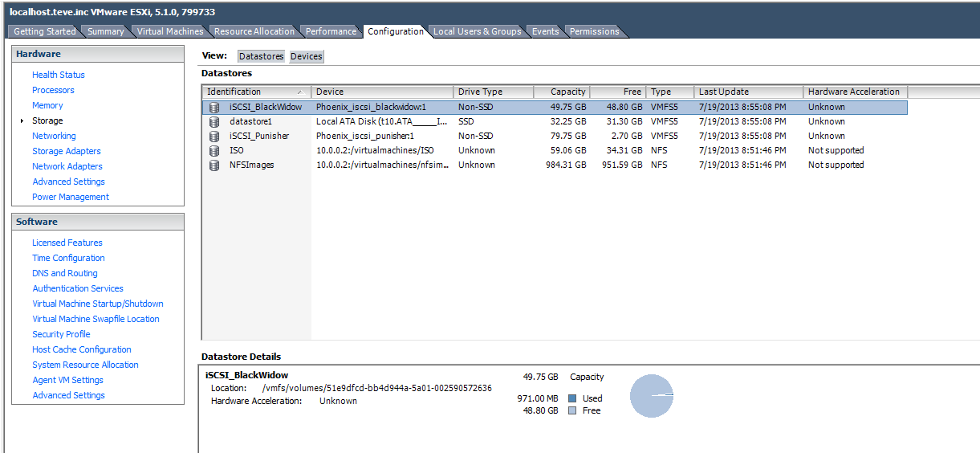Click the NFSImages datastore icon
980x453 pixels.
pos(213,165)
